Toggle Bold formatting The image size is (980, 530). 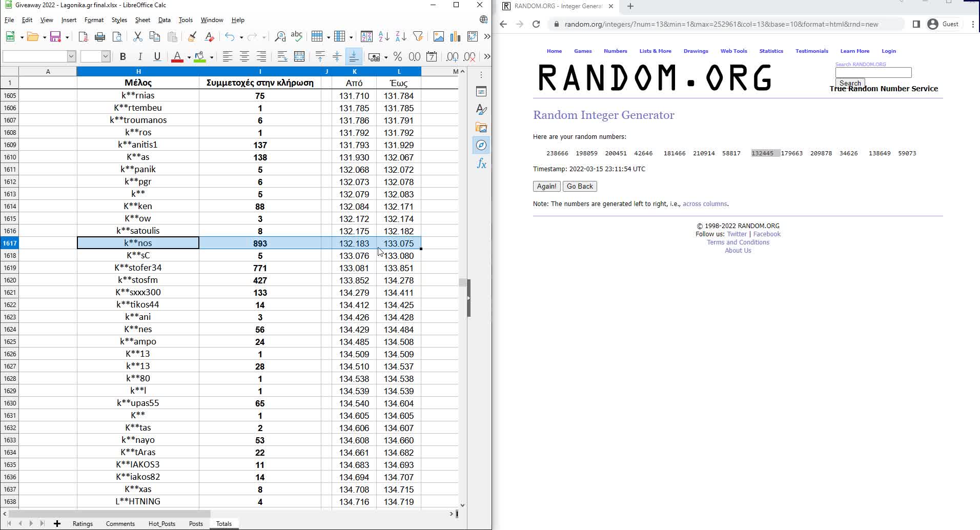(123, 56)
